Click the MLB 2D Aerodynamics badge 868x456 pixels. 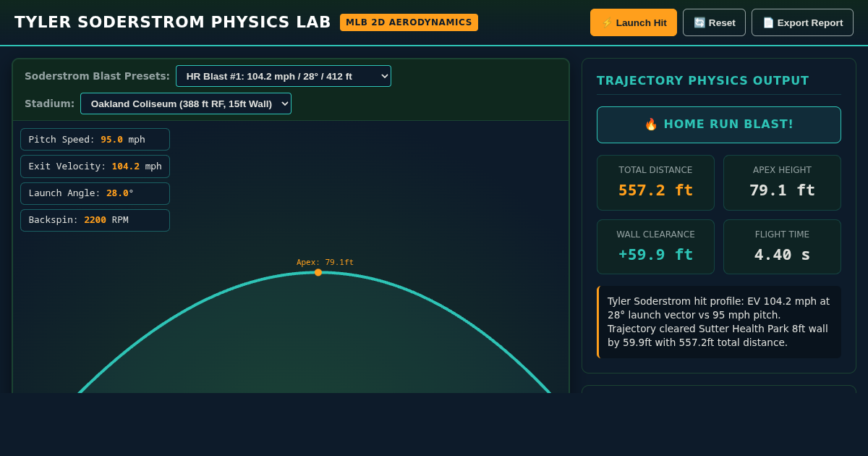(x=409, y=22)
